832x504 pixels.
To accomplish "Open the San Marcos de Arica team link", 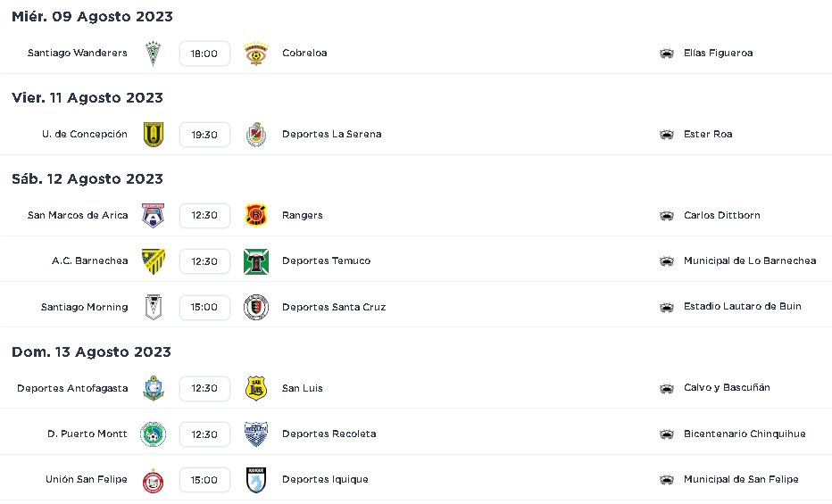I will (x=78, y=215).
